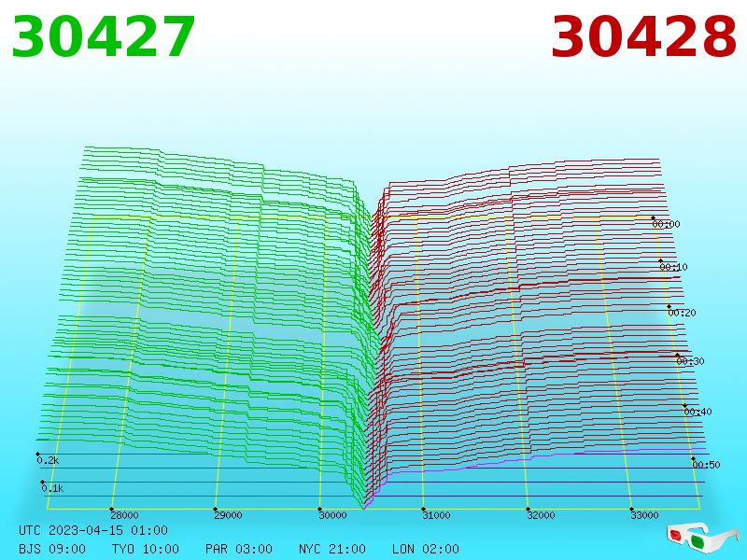Viewport: 747px width, 560px height.
Task: Click the 0.1k depth axis label
Action: click(x=52, y=488)
